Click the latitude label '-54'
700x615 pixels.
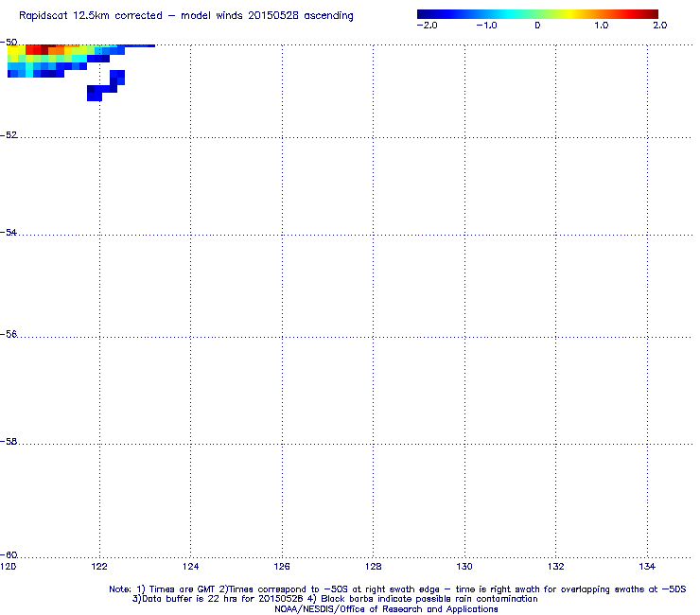point(9,232)
